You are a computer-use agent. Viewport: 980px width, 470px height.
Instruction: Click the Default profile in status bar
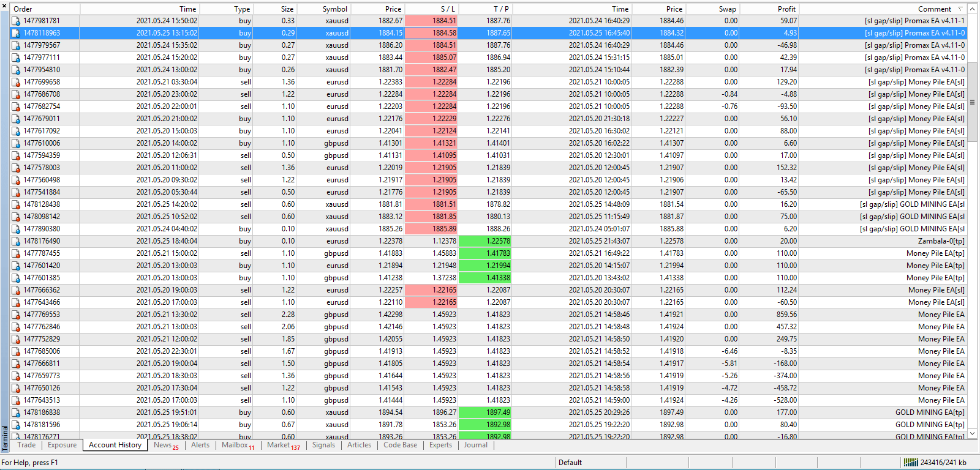pyautogui.click(x=570, y=463)
